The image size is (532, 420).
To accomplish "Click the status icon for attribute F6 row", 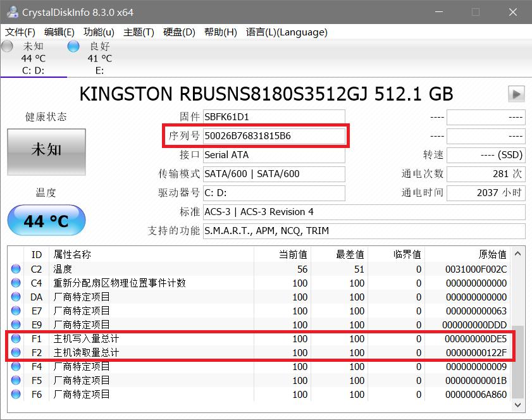I will [x=16, y=395].
